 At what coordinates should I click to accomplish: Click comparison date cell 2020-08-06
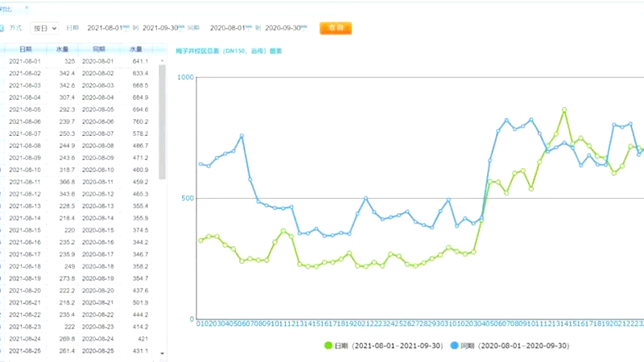coord(97,121)
